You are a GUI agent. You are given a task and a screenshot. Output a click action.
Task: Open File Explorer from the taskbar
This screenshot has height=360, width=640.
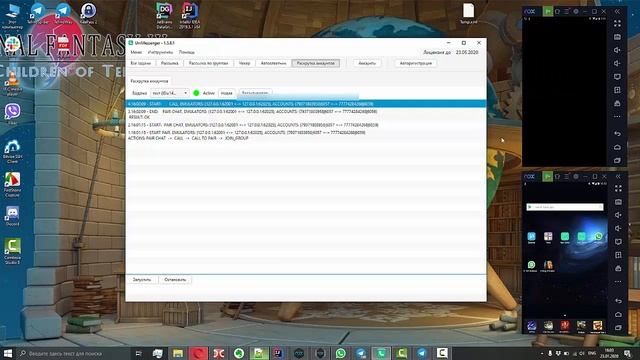pyautogui.click(x=178, y=353)
